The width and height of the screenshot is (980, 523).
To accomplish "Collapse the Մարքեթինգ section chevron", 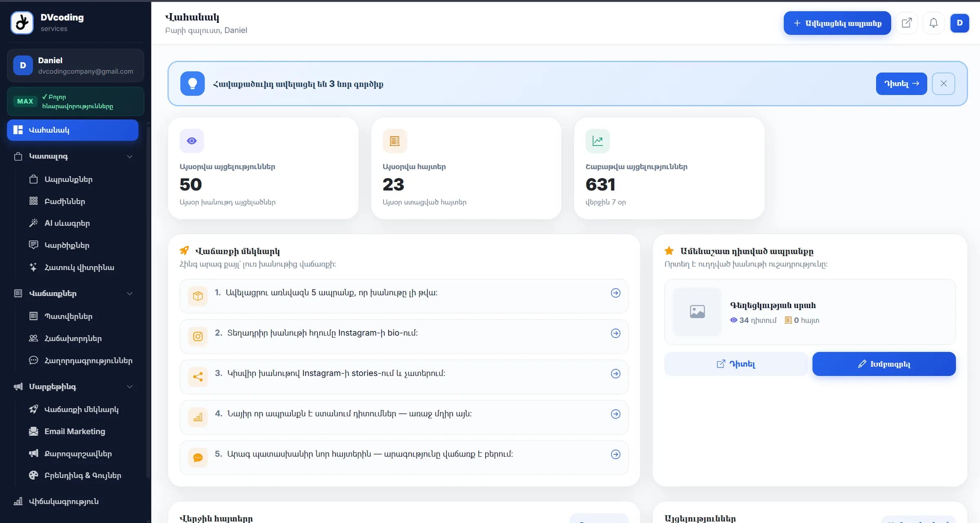I will [x=129, y=387].
